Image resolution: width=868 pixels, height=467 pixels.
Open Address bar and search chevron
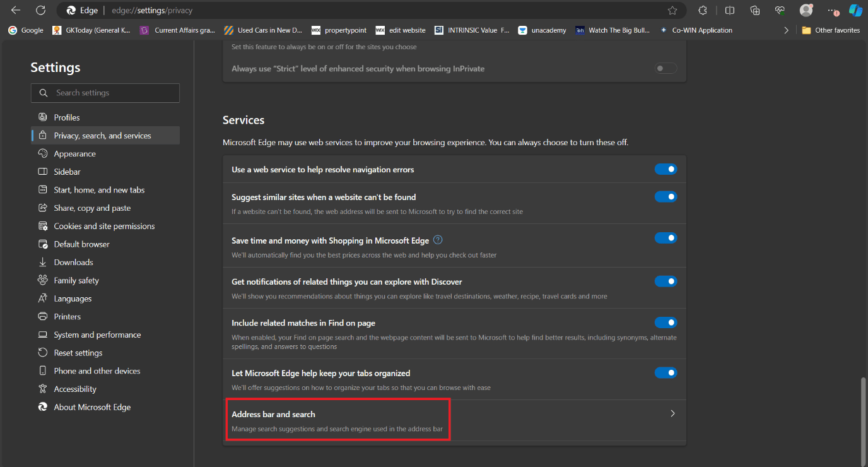pos(672,414)
